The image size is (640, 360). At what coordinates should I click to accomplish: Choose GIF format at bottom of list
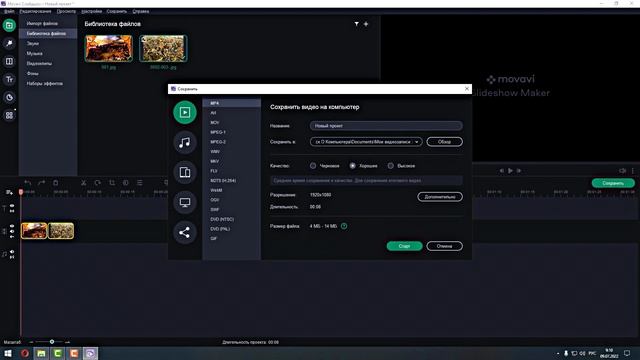click(x=231, y=239)
